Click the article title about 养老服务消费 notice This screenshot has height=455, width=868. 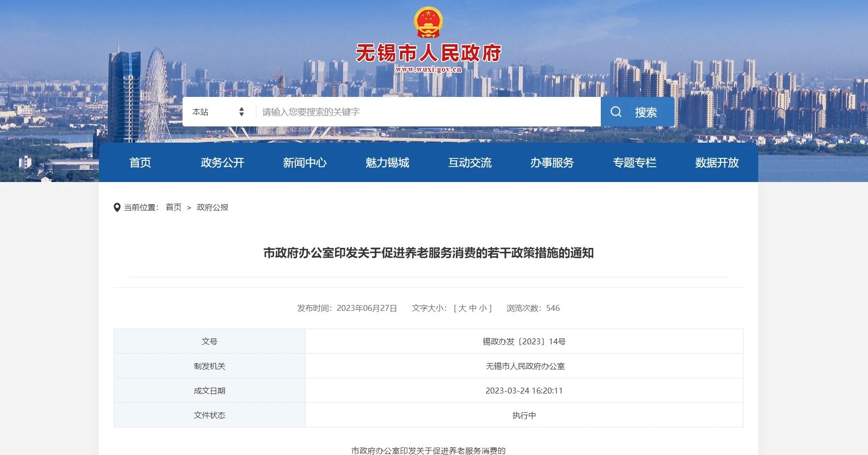coord(429,254)
